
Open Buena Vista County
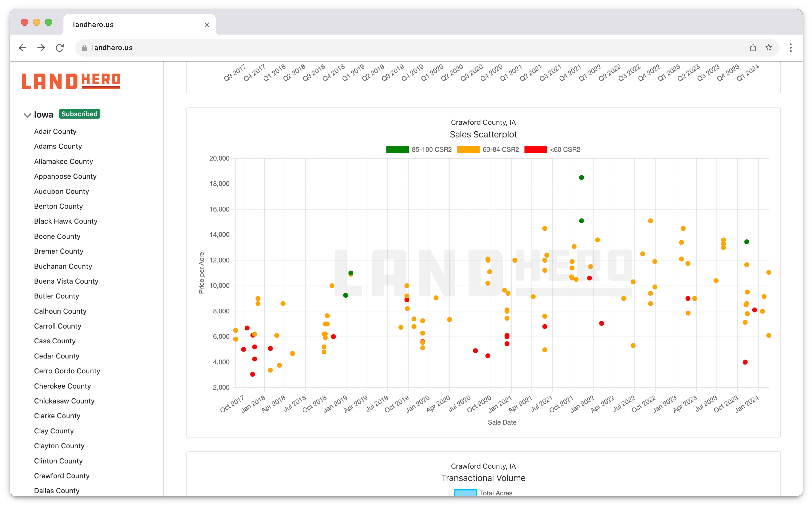(66, 281)
